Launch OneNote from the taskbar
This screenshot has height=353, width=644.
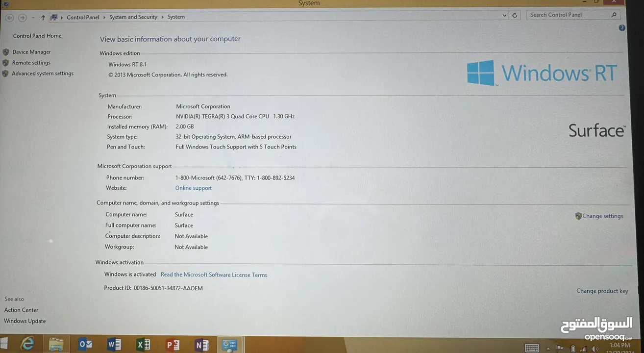pyautogui.click(x=201, y=345)
